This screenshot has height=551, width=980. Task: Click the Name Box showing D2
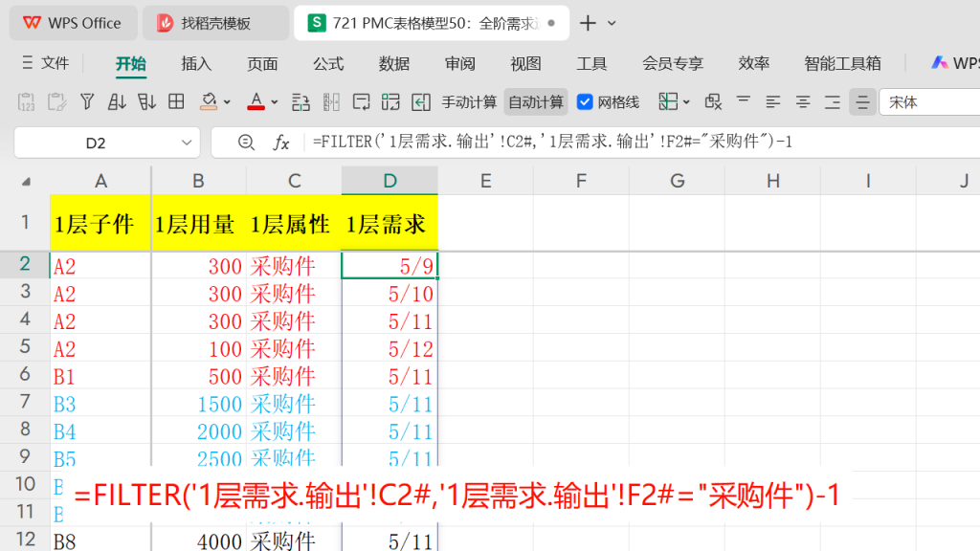pyautogui.click(x=96, y=143)
